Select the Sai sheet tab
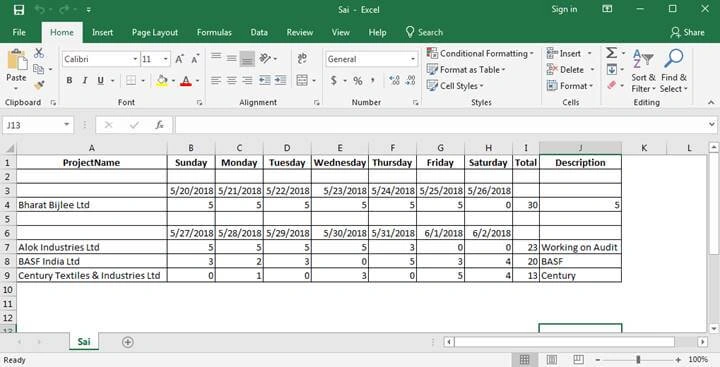 pyautogui.click(x=84, y=342)
